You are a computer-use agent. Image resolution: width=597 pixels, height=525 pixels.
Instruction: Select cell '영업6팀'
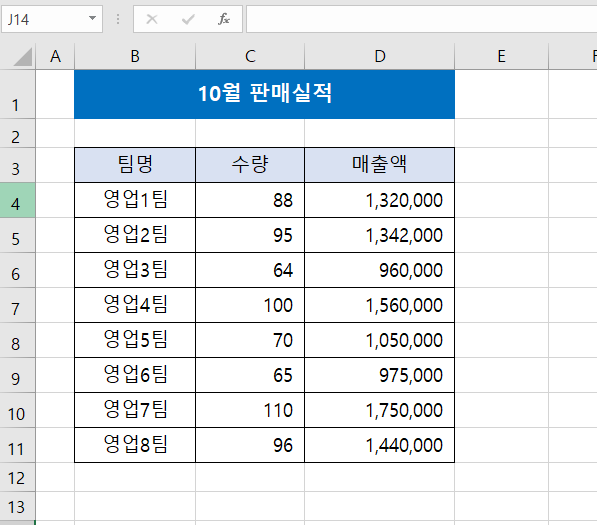[x=135, y=375]
